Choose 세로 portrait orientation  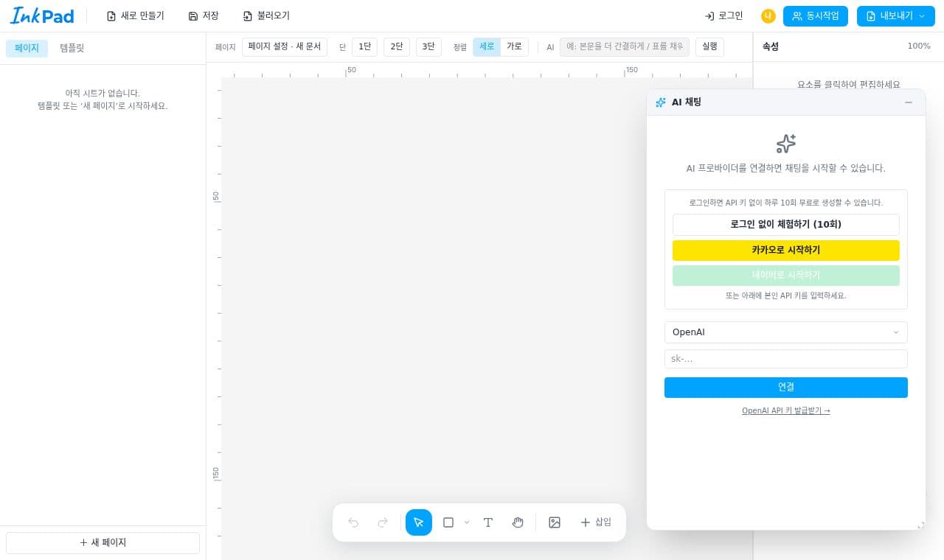(x=487, y=46)
